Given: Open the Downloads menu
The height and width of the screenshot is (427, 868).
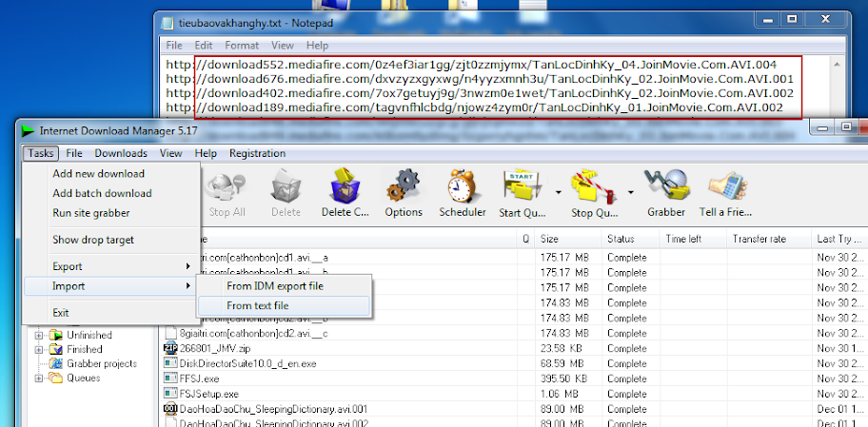Looking at the screenshot, I should pyautogui.click(x=121, y=153).
